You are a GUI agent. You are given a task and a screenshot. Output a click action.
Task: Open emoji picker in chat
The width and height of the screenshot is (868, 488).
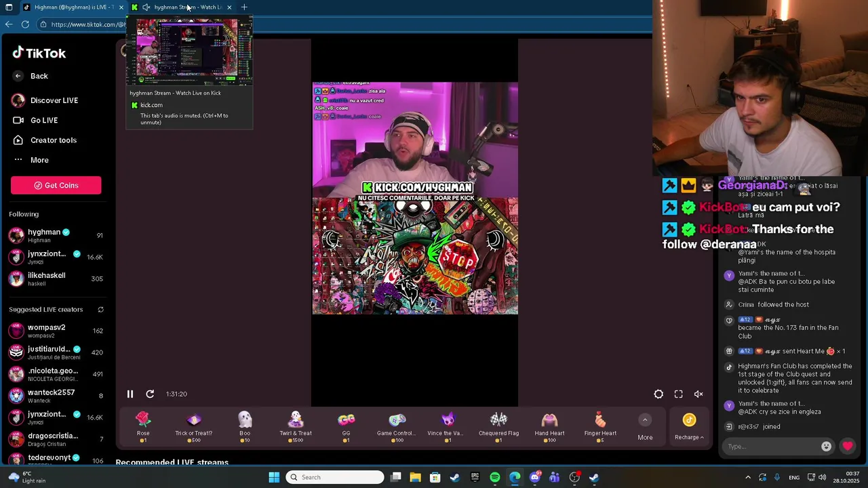click(826, 446)
